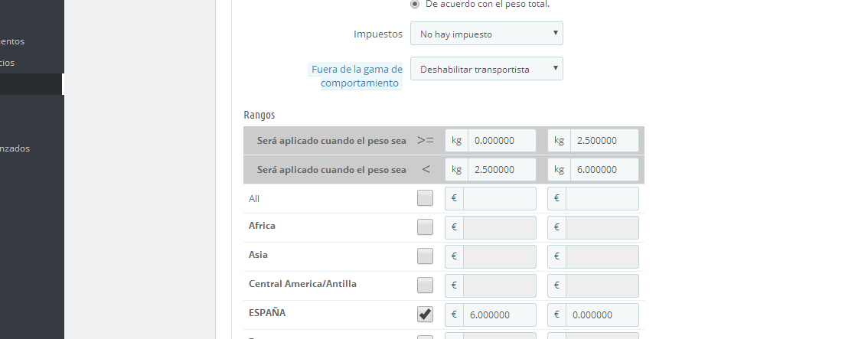Image resolution: width=868 pixels, height=339 pixels.
Task: Click the 'Impuestos' label
Action: pos(378,34)
